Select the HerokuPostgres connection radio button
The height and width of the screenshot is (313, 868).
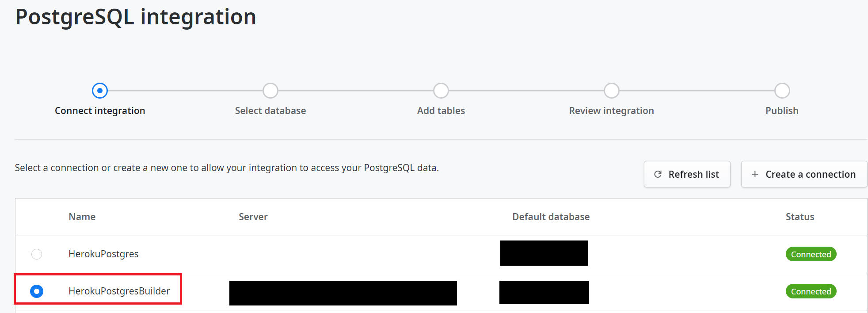37,254
